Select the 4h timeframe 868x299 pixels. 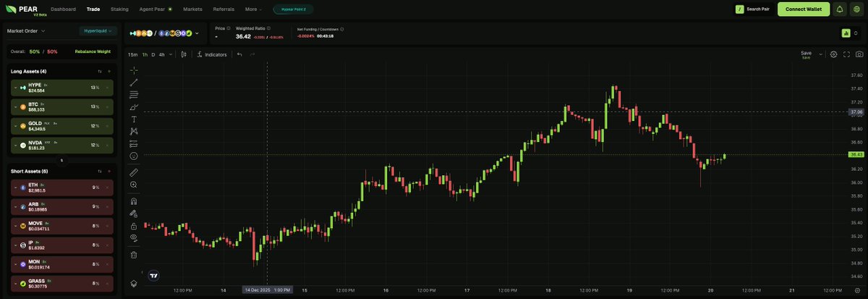point(161,54)
